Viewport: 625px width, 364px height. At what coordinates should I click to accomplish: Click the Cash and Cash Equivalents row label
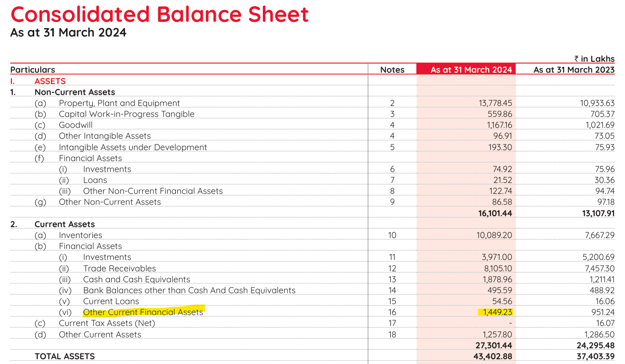coord(136,279)
